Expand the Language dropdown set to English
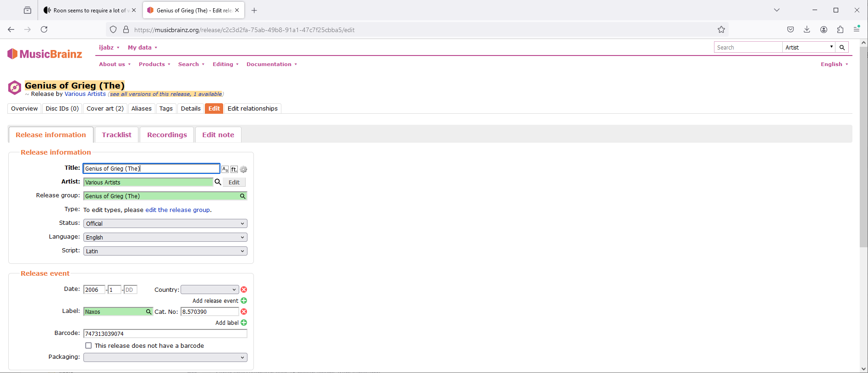Viewport: 868px width, 373px height. (x=165, y=237)
